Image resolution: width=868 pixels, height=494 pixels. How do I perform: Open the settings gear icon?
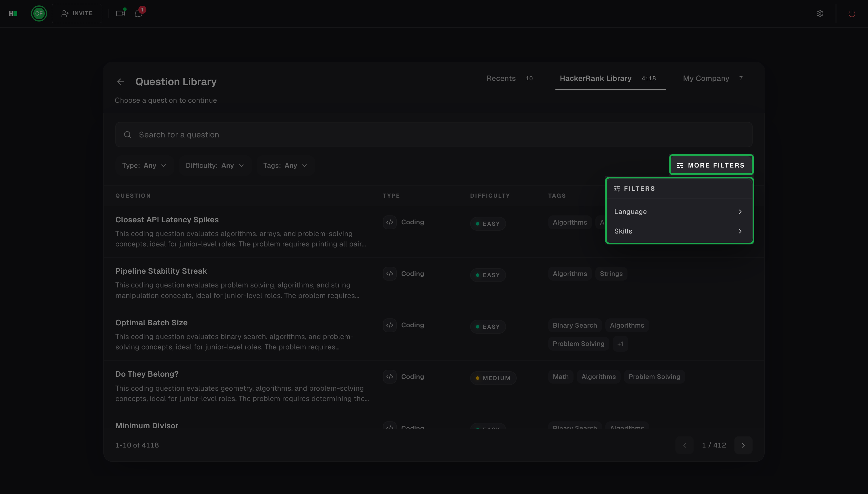coord(819,13)
